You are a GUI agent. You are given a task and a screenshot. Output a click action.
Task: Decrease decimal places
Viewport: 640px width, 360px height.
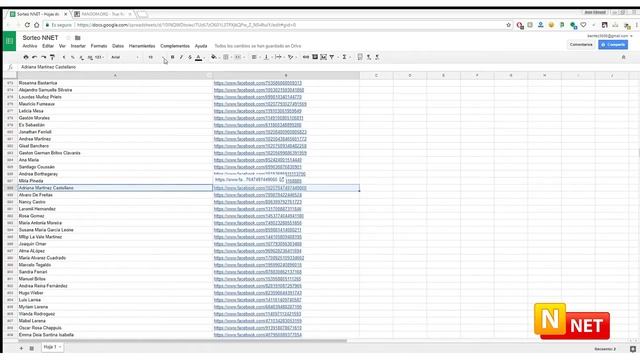(x=82, y=57)
